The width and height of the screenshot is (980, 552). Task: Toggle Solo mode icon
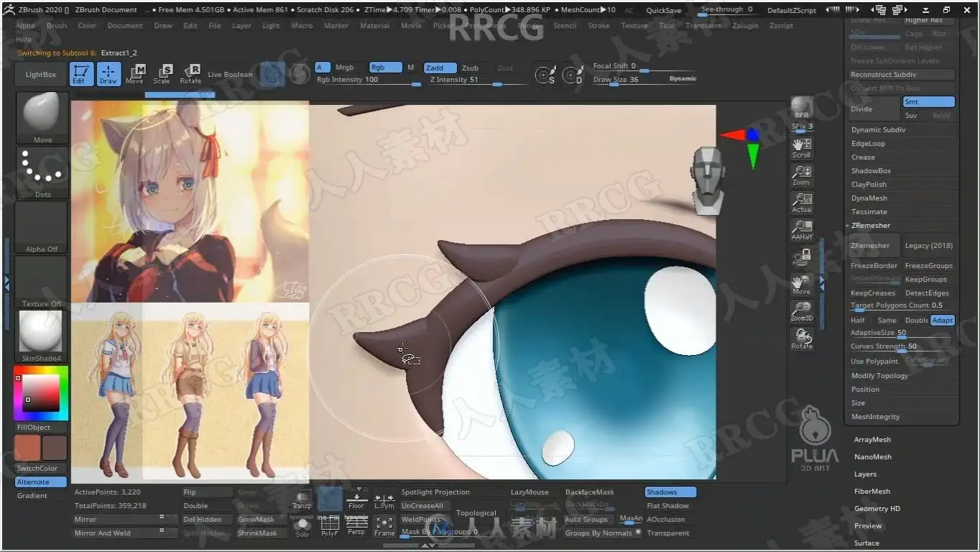click(x=302, y=526)
